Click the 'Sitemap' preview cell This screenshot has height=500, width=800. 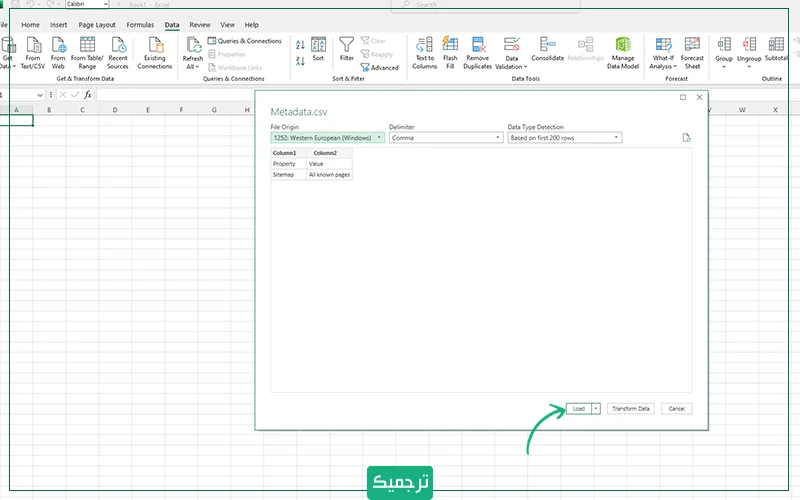289,174
